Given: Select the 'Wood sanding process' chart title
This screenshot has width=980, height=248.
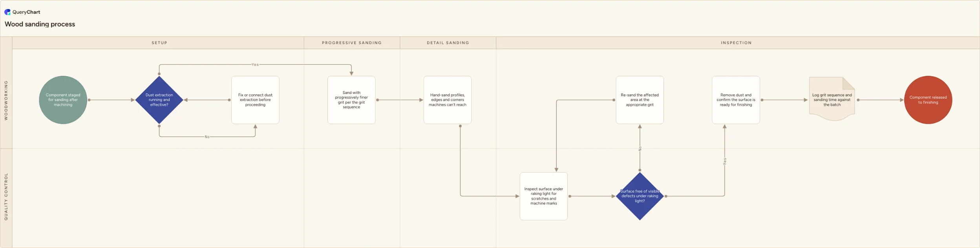Looking at the screenshot, I should pyautogui.click(x=40, y=24).
